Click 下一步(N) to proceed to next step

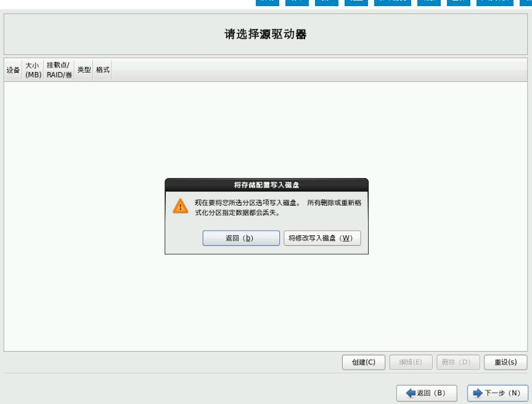click(497, 393)
